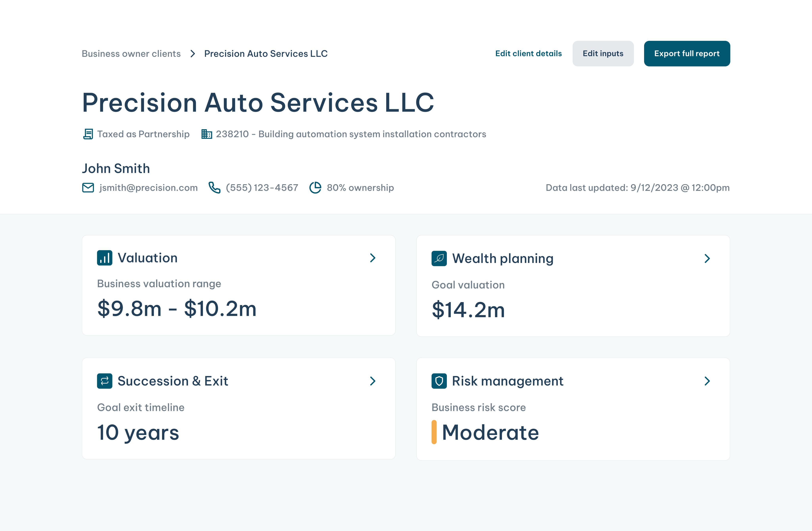Click the email envelope icon

(88, 188)
